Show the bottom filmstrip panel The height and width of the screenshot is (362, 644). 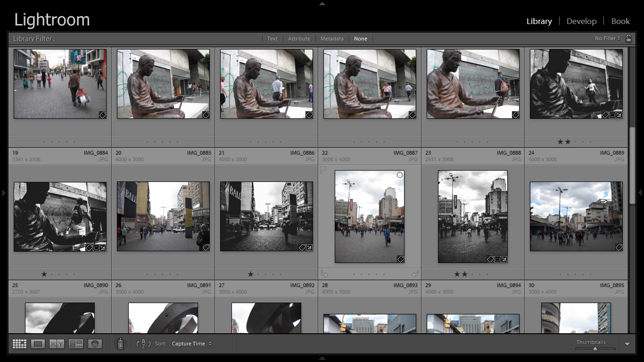click(x=322, y=359)
